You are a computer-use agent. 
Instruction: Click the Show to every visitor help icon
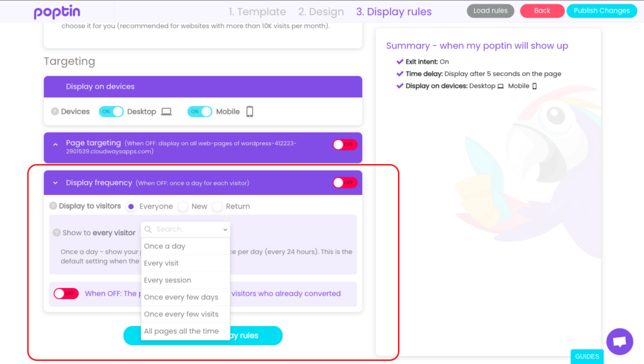pyautogui.click(x=57, y=233)
